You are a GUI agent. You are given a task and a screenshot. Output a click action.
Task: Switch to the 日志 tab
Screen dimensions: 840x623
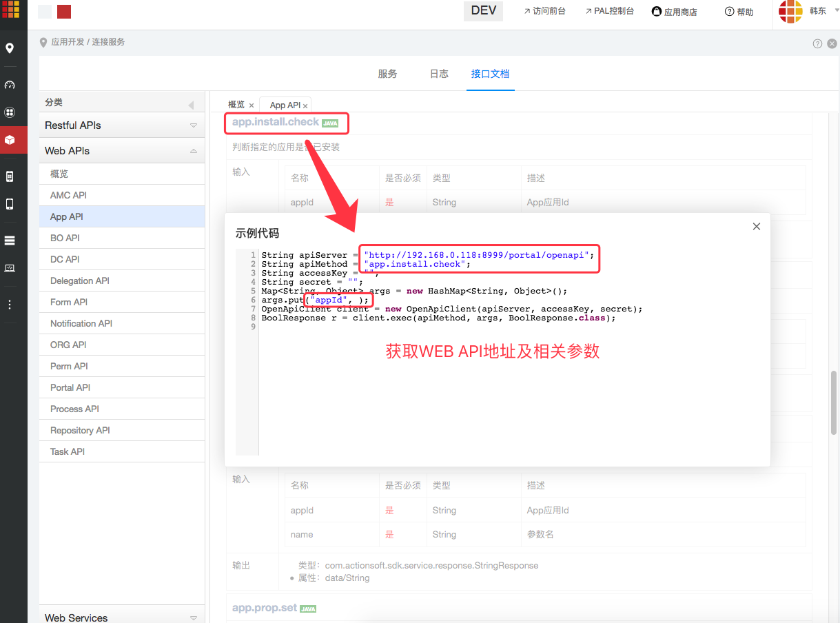(x=439, y=73)
